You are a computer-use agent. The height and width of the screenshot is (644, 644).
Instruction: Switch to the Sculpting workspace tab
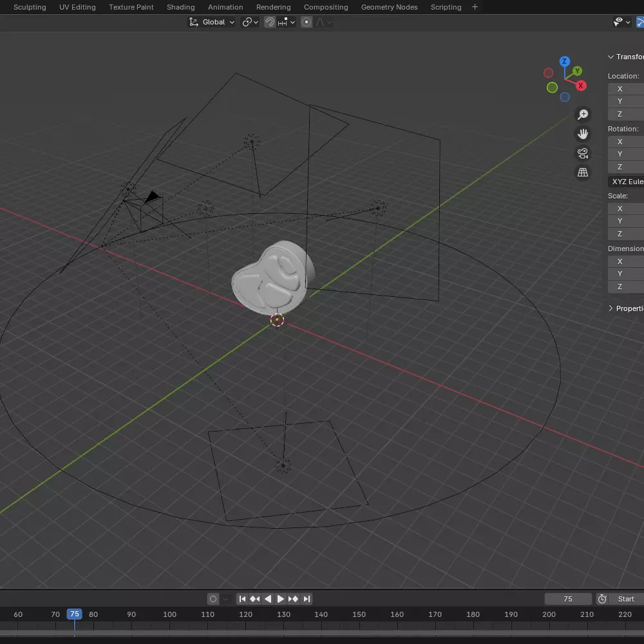point(30,7)
